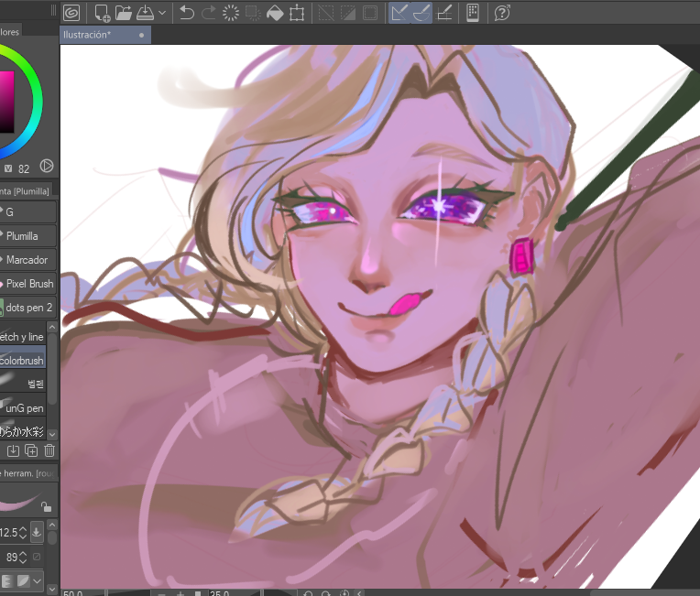Open the smartphone connection icon

[x=473, y=13]
